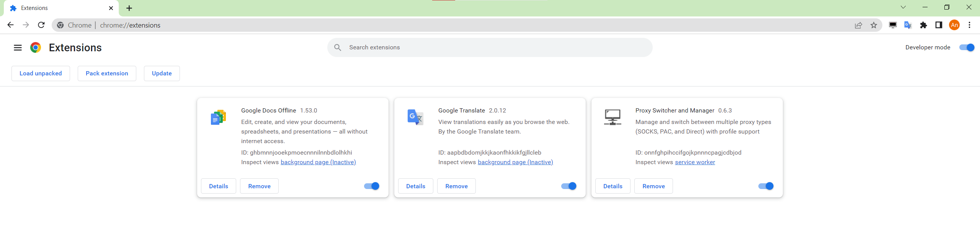980x238 pixels.
Task: Remove Google Docs Offline extension
Action: coord(259,186)
